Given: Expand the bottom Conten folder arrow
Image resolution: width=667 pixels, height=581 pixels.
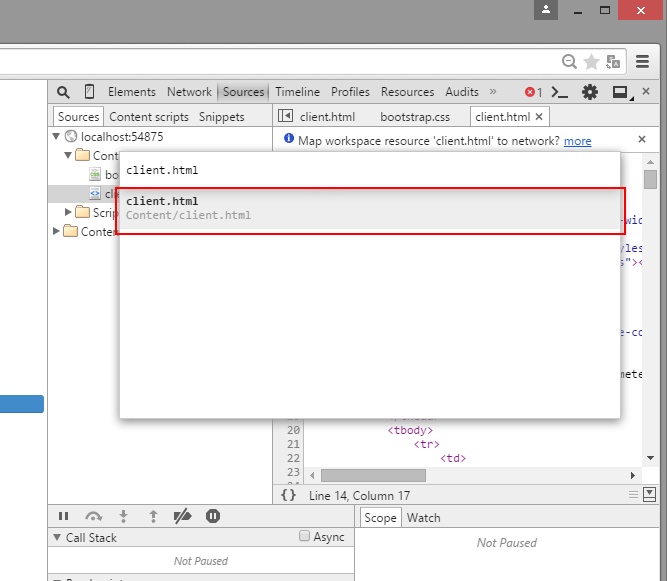Looking at the screenshot, I should pyautogui.click(x=56, y=231).
